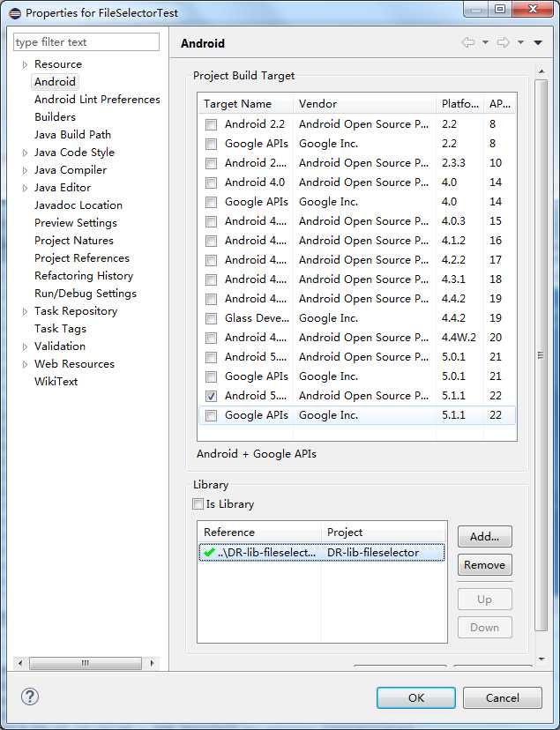
Task: Click the Remove library button
Action: [484, 565]
